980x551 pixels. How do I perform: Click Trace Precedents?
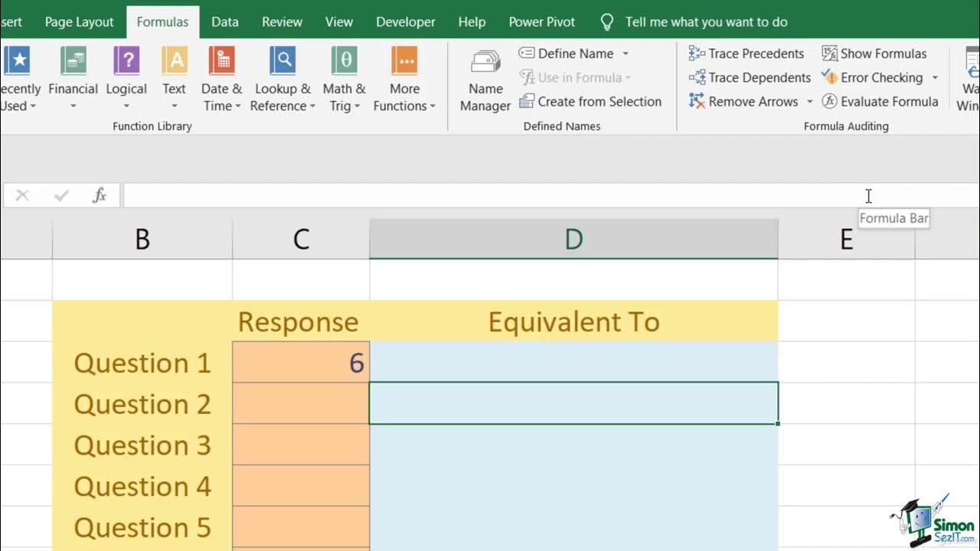[746, 54]
